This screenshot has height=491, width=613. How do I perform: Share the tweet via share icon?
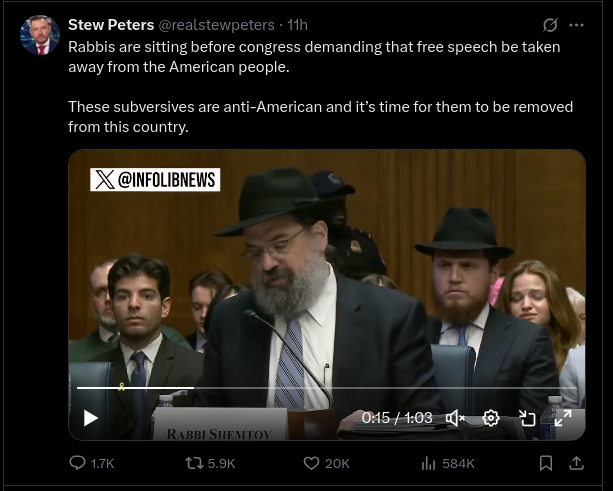[576, 463]
